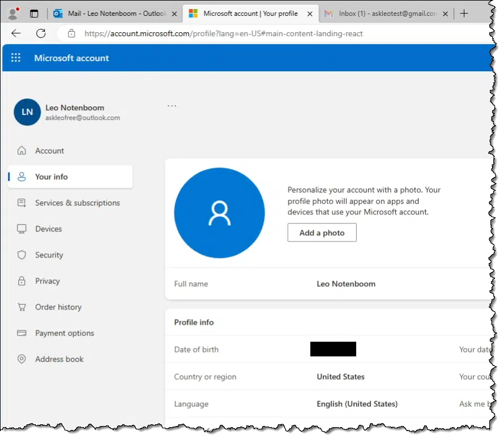Viewport: 504px width, 439px height.
Task: Open Address book
Action: pos(70,359)
